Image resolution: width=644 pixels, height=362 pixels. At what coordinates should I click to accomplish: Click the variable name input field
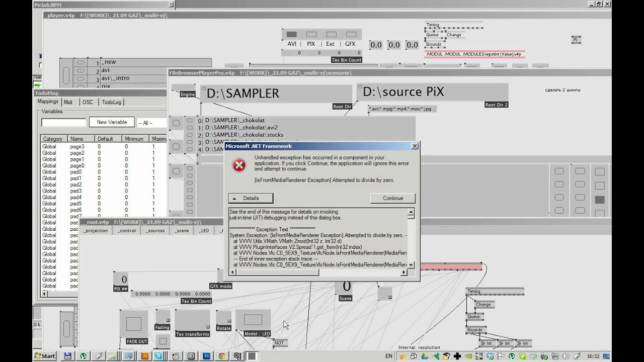pos(64,123)
